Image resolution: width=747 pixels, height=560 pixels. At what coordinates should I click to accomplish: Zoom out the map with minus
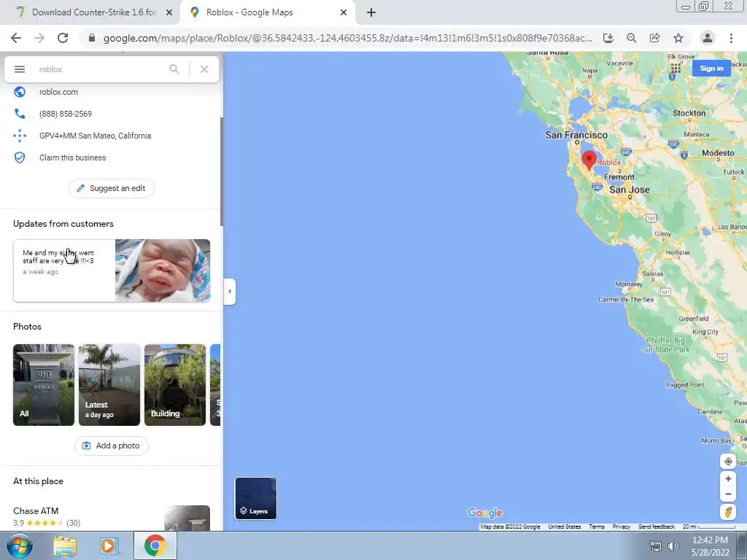click(x=728, y=494)
